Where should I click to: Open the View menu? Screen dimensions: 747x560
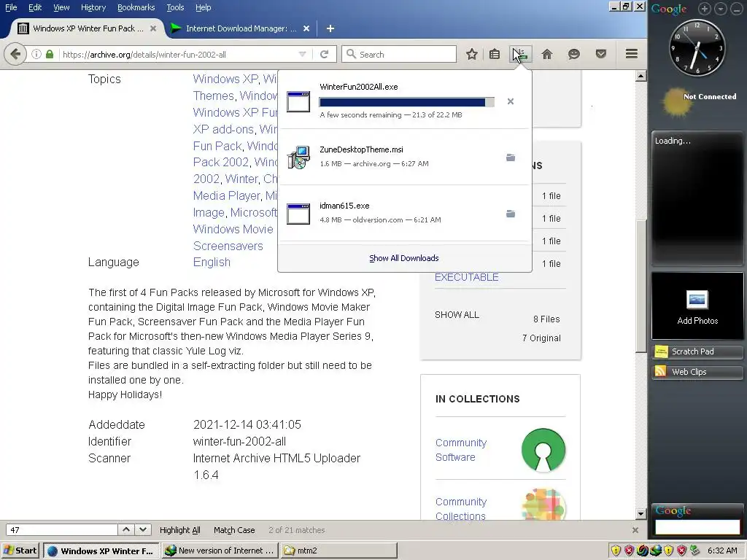[61, 7]
